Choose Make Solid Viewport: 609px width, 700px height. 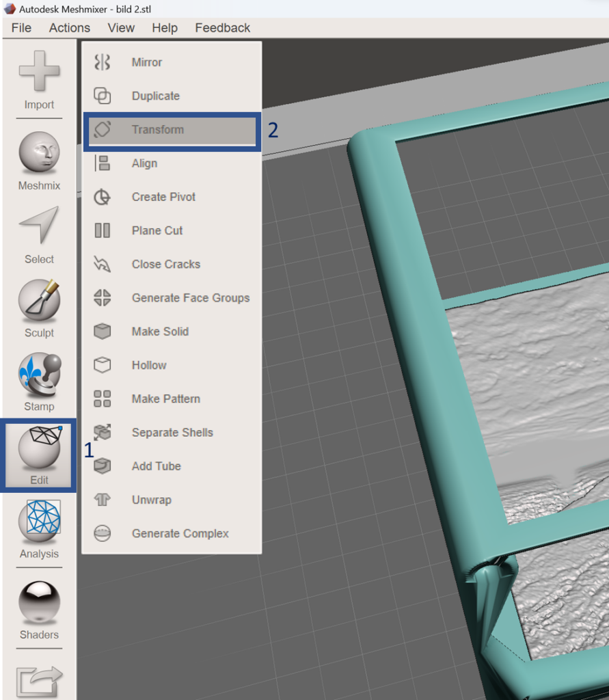172,332
